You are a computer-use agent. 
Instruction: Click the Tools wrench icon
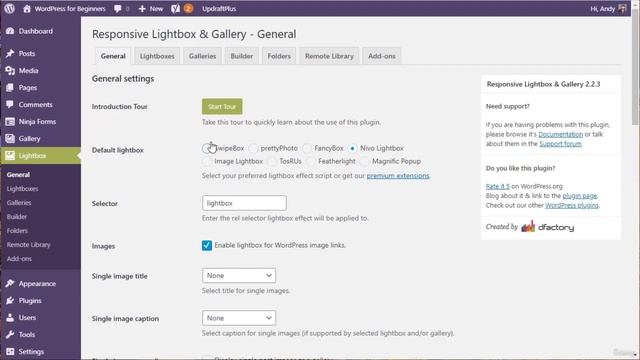(x=10, y=334)
